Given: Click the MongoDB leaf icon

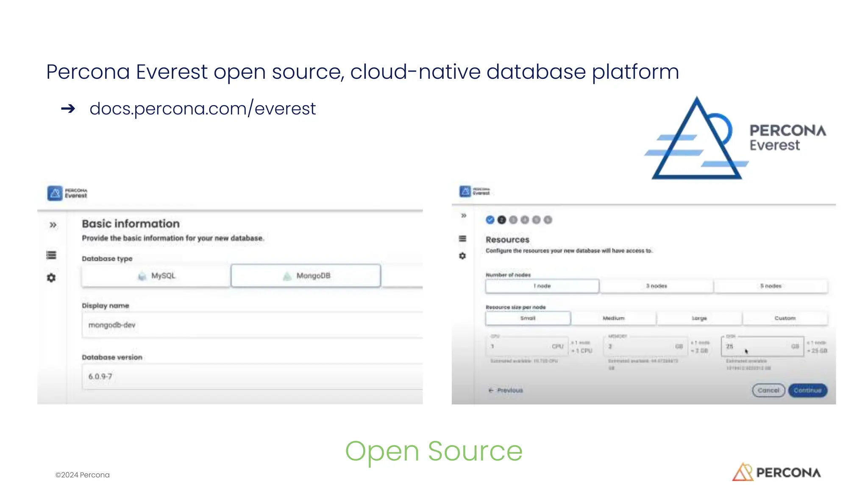Looking at the screenshot, I should tap(287, 276).
